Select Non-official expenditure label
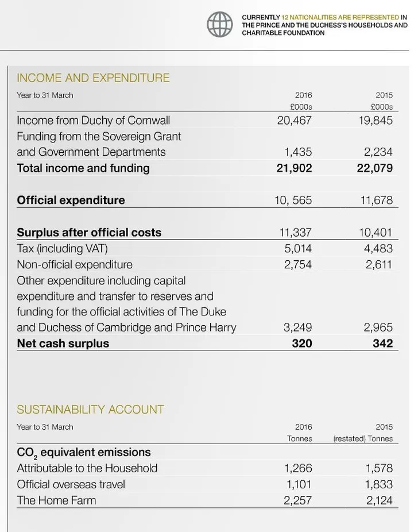The height and width of the screenshot is (532, 418). coord(75,264)
